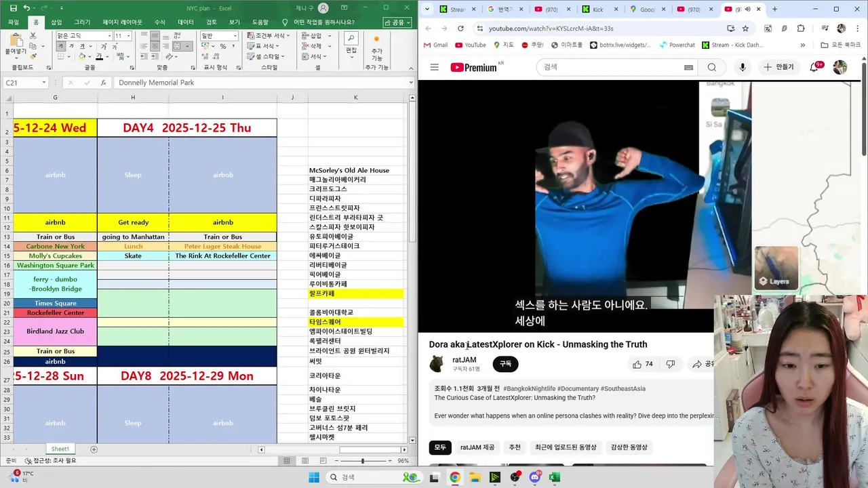Dislike the video with thumbs down
The height and width of the screenshot is (488, 868).
[x=670, y=364]
